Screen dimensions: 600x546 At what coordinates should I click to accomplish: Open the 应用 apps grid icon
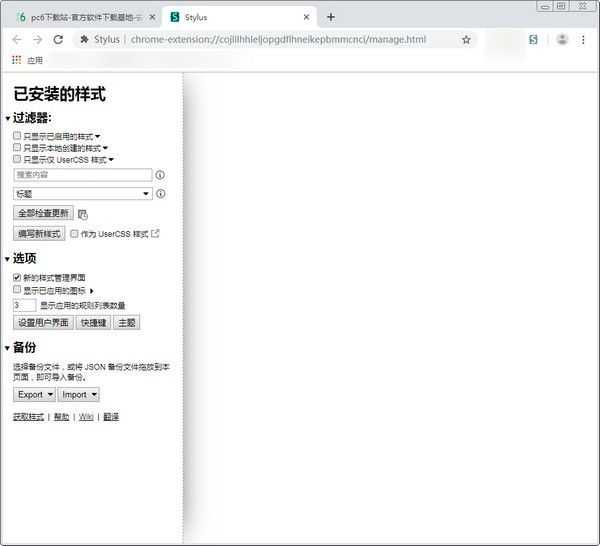(16, 60)
